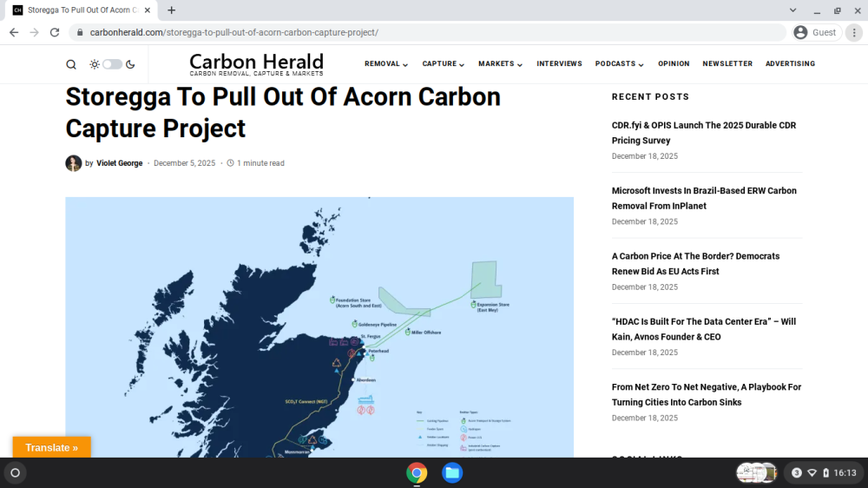Toggle the dark mode switch
This screenshot has width=868, height=488.
coord(112,64)
